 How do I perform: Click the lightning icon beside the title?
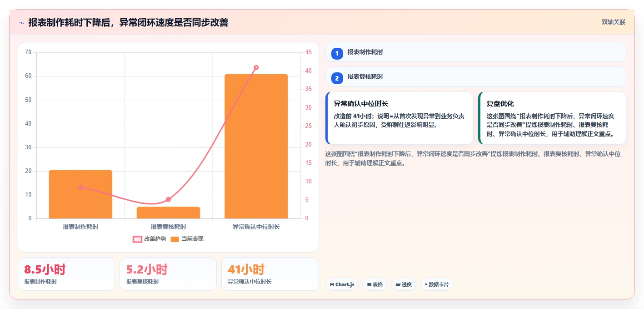coord(21,22)
